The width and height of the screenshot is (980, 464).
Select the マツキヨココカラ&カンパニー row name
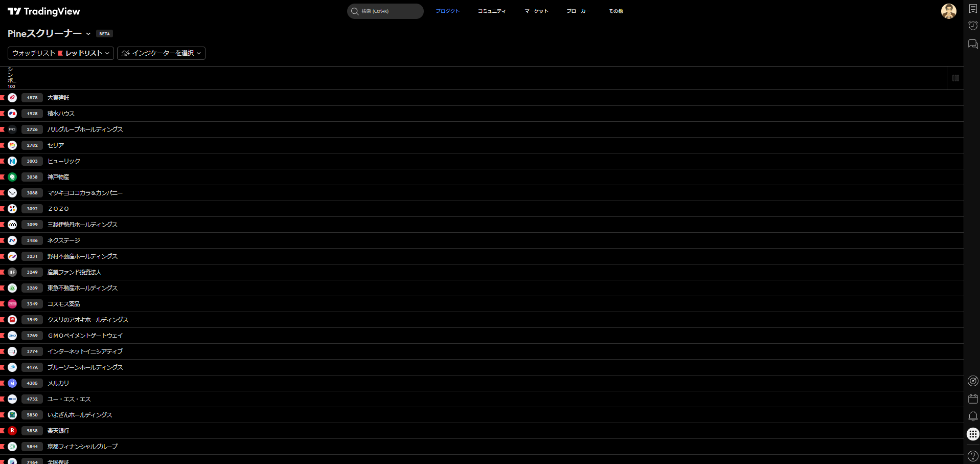pyautogui.click(x=85, y=193)
